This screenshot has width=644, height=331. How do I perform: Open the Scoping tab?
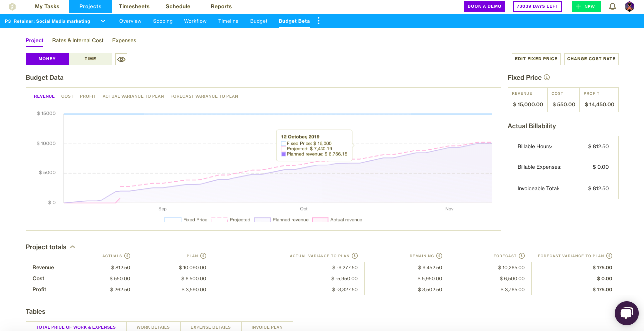click(163, 21)
